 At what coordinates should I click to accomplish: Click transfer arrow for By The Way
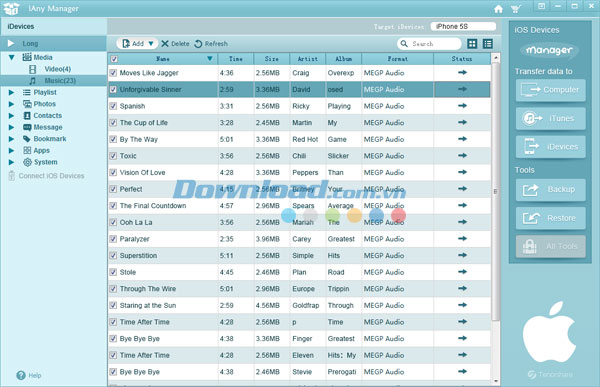click(462, 139)
